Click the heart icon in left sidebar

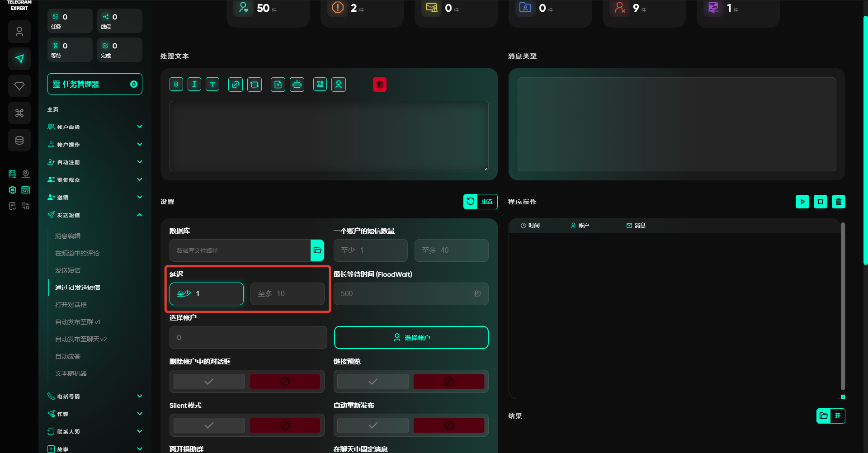(x=19, y=86)
